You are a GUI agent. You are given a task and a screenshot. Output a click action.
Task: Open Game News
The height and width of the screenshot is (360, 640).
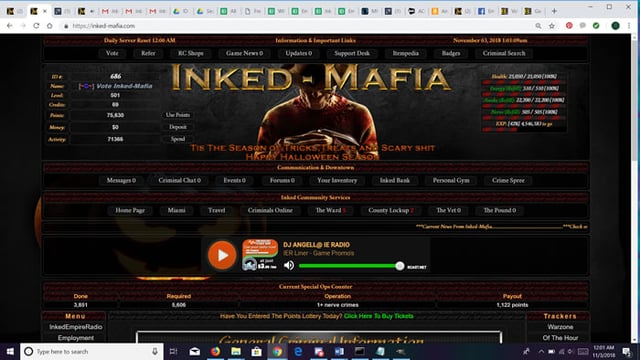[244, 53]
